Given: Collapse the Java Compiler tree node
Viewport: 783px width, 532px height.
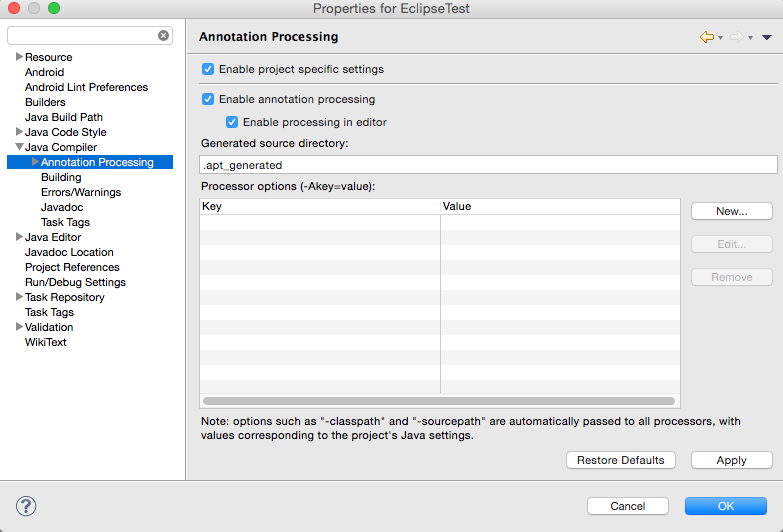Looking at the screenshot, I should tap(19, 147).
